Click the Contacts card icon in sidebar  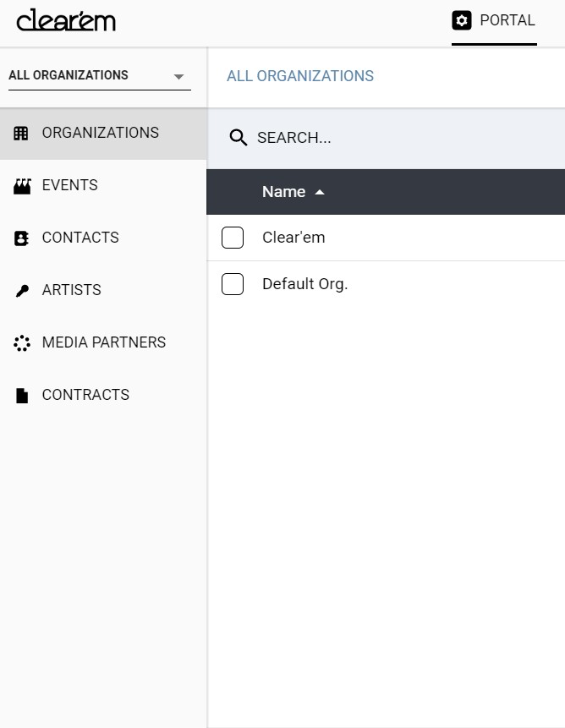[x=22, y=238]
